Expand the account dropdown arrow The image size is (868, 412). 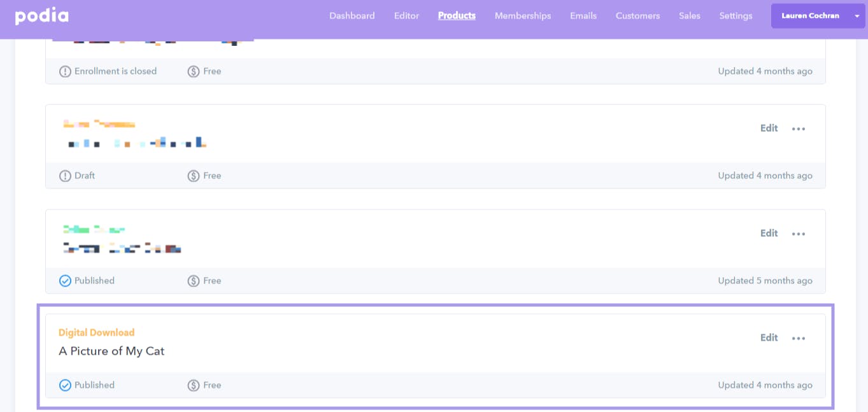(x=857, y=16)
